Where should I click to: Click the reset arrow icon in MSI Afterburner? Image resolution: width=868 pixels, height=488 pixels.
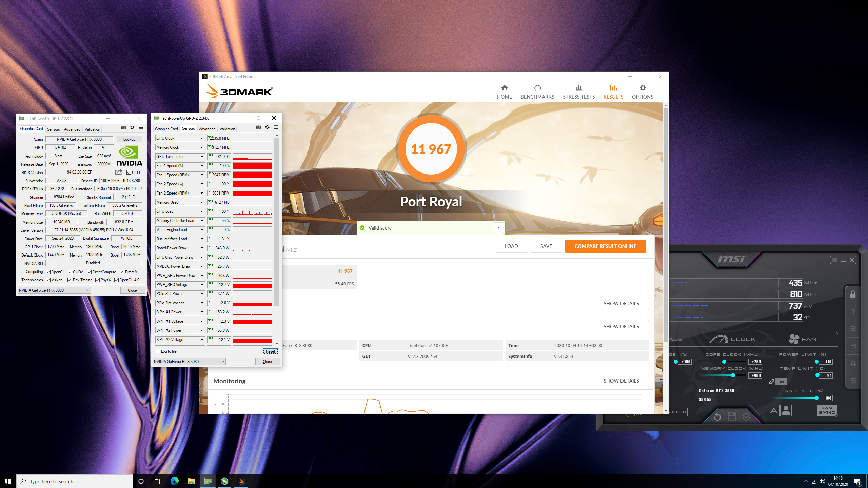click(717, 416)
